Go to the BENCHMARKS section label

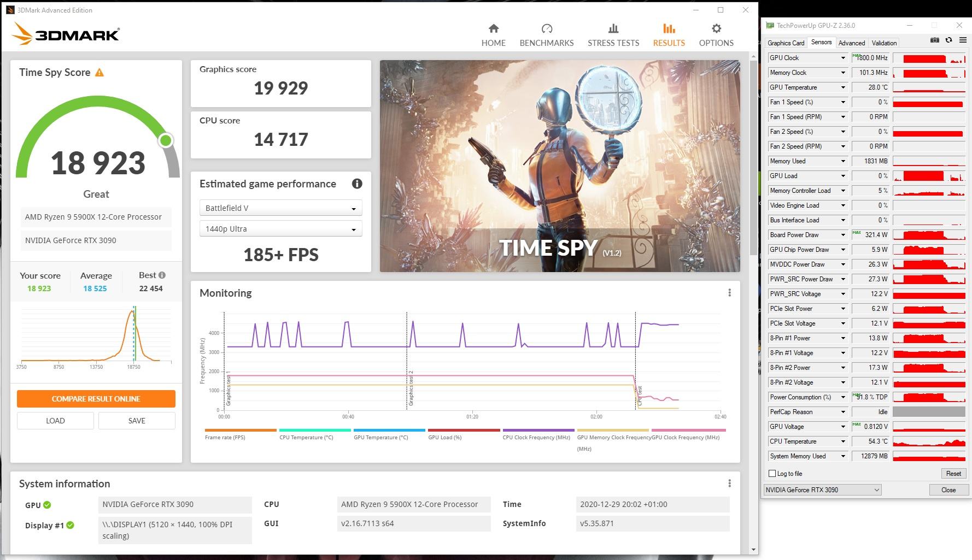547,43
